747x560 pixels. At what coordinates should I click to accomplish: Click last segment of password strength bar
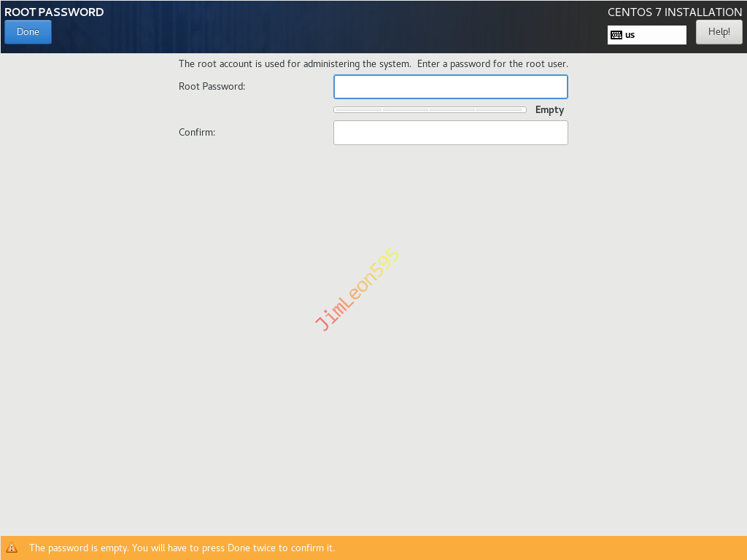click(500, 110)
